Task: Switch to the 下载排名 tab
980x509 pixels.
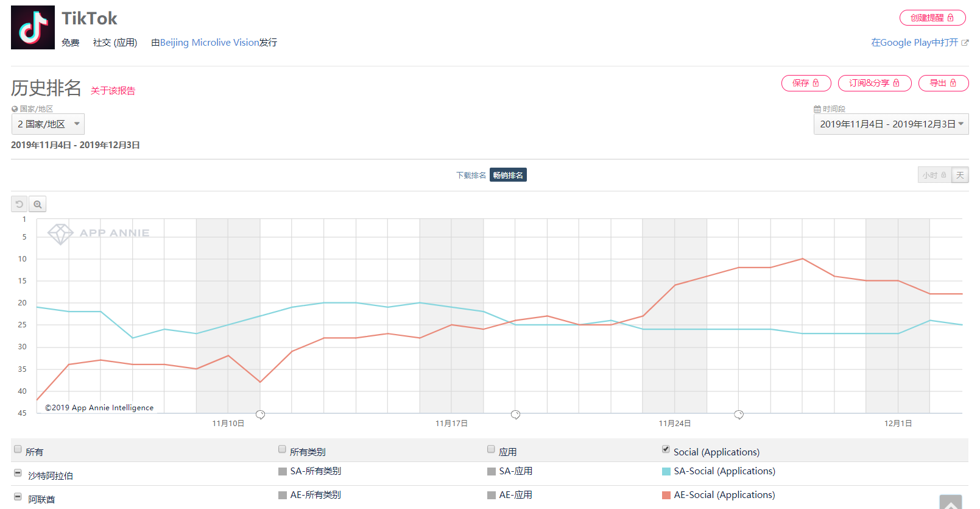Action: tap(471, 176)
